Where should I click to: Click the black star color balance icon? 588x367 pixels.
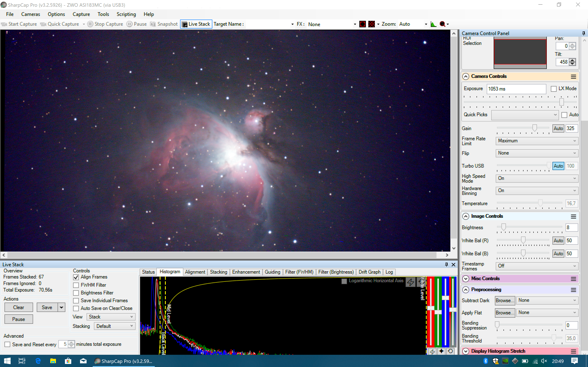coord(441,351)
